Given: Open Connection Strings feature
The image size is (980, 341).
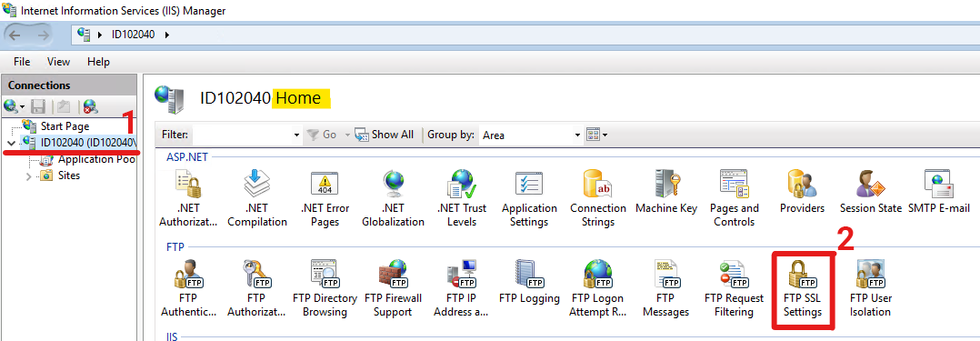Looking at the screenshot, I should (x=598, y=197).
